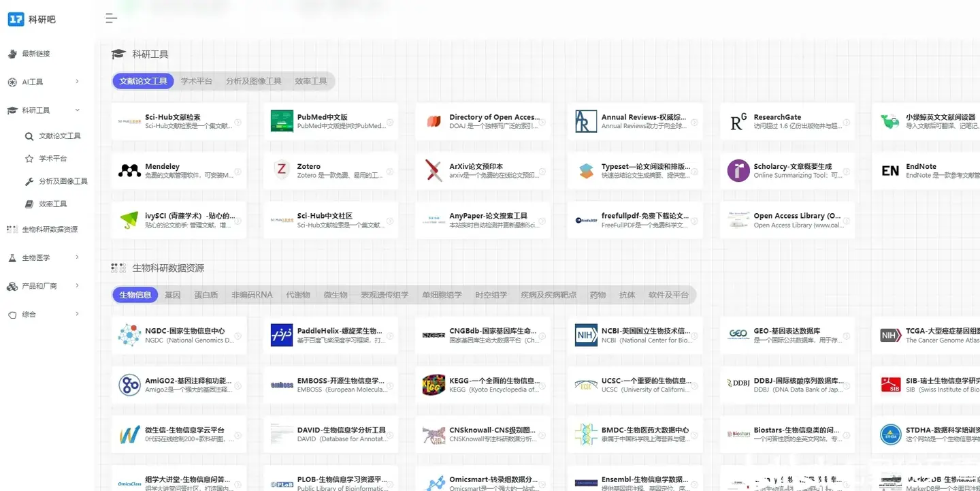This screenshot has height=491, width=980.
Task: Open the Sci-Hub文献检索 card
Action: tap(179, 121)
